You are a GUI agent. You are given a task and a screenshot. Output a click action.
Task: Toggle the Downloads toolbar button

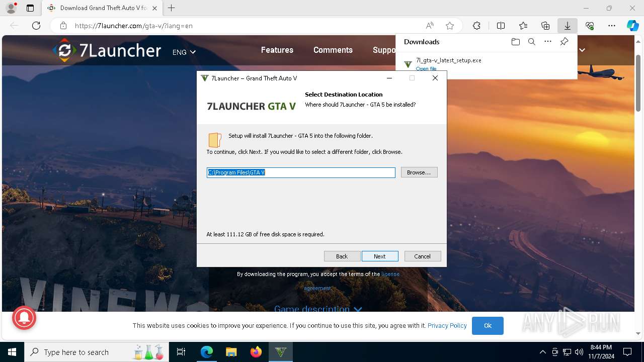[x=568, y=26]
